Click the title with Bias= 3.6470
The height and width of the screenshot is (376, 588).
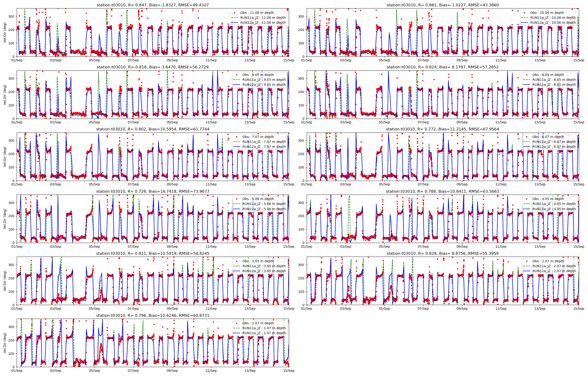point(153,67)
